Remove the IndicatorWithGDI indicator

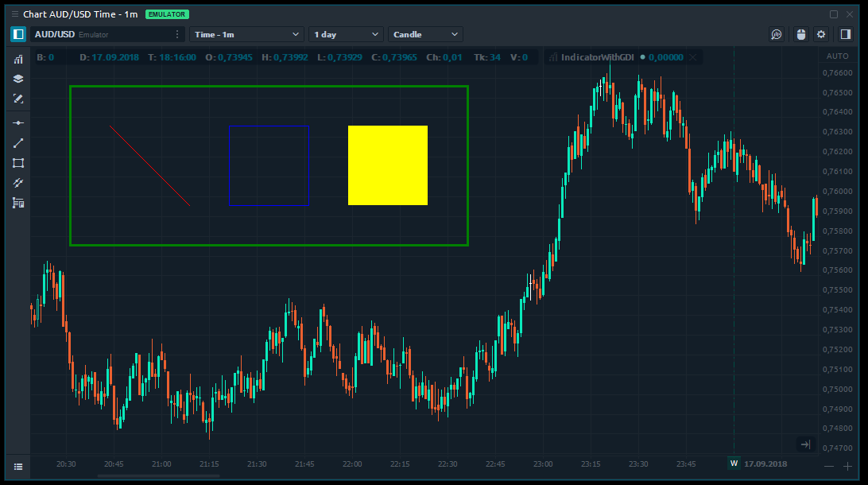[x=693, y=57]
